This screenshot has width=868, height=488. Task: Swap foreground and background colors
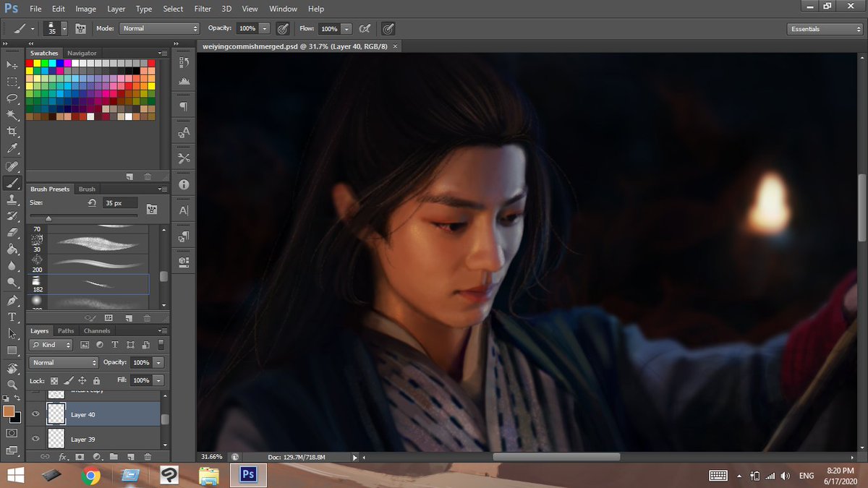click(17, 399)
